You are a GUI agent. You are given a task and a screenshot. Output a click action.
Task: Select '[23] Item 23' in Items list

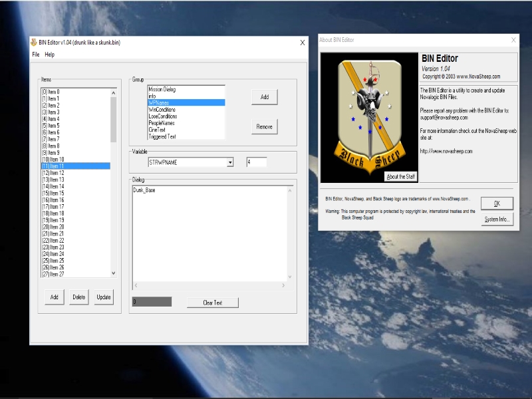pyautogui.click(x=76, y=247)
